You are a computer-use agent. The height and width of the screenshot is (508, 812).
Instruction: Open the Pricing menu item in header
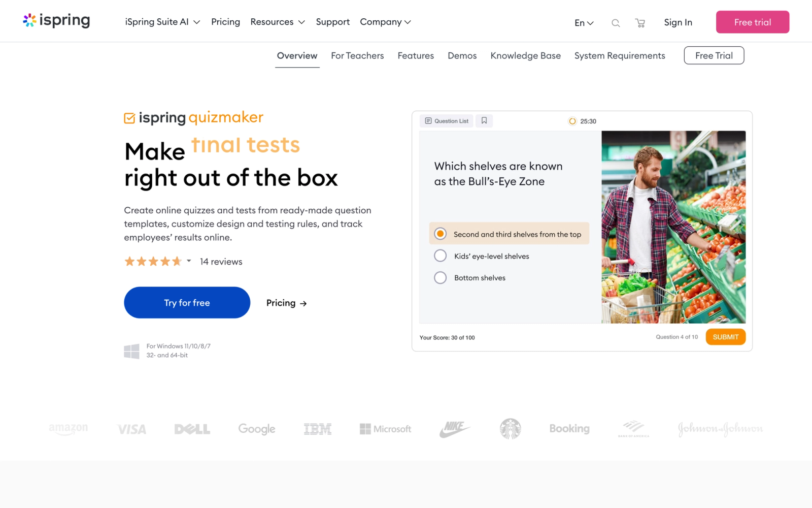pos(225,22)
